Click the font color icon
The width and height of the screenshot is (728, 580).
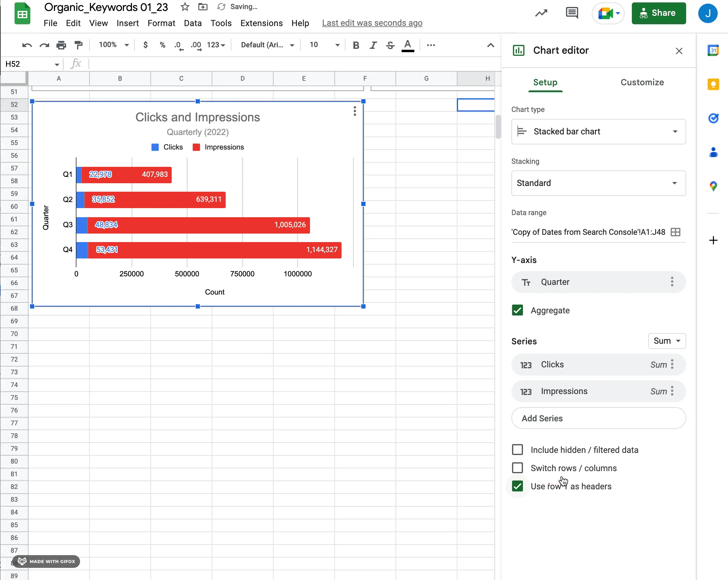[408, 45]
